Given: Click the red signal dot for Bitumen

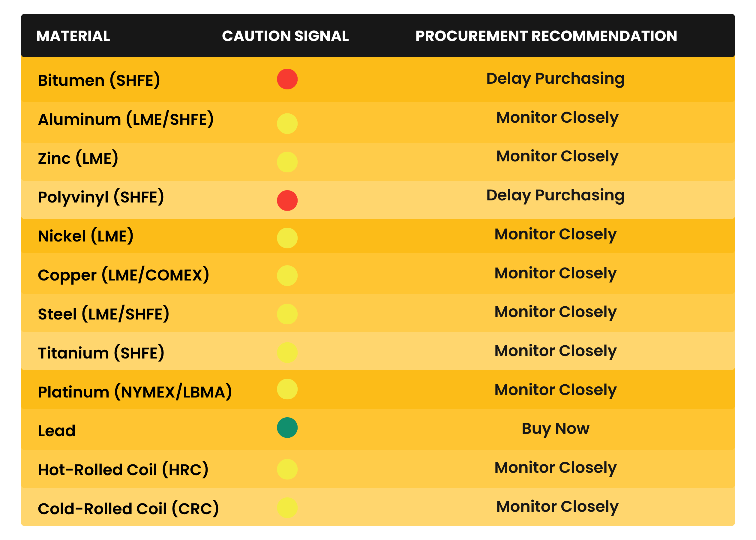Looking at the screenshot, I should (287, 79).
